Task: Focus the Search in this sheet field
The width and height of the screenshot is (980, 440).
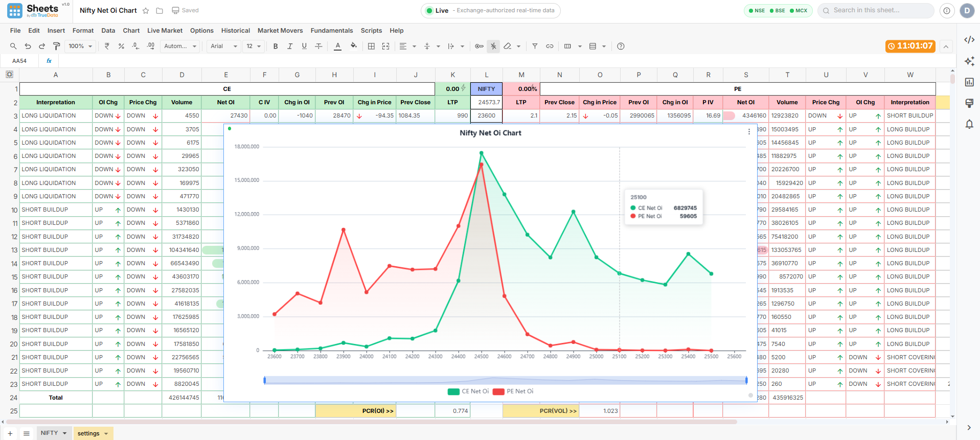Action: [876, 10]
